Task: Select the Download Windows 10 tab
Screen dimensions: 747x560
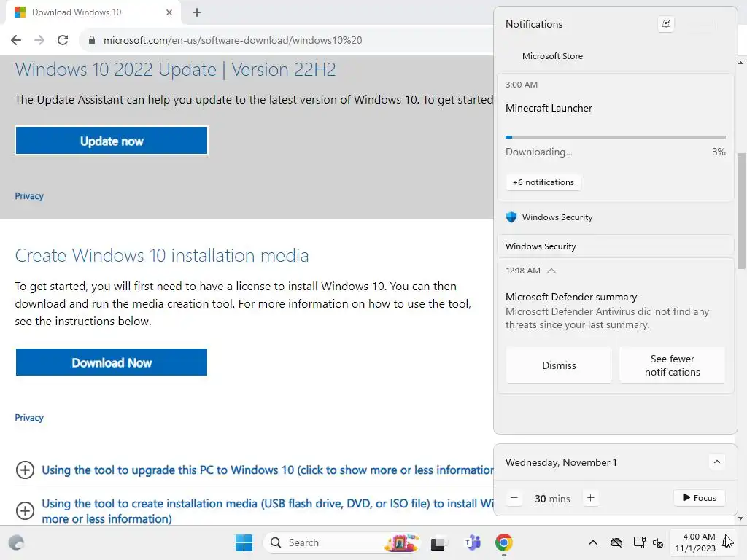Action: 93,12
